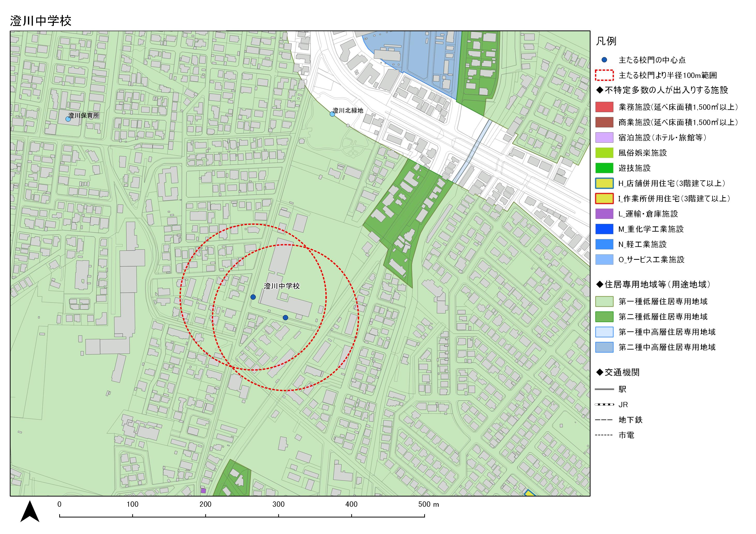Image resolution: width=756 pixels, height=534 pixels.
Task: Click the 地下鉄 dashed line legend symbol
Action: 604,420
